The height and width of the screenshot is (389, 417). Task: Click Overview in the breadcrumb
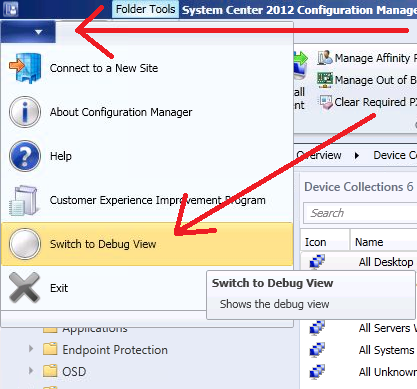(319, 155)
